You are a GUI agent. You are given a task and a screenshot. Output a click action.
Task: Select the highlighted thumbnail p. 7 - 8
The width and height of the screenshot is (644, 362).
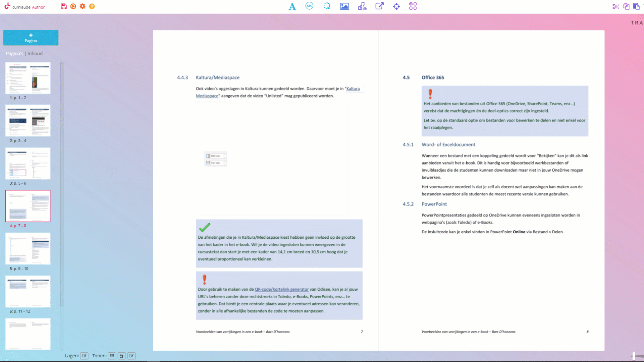[28, 206]
